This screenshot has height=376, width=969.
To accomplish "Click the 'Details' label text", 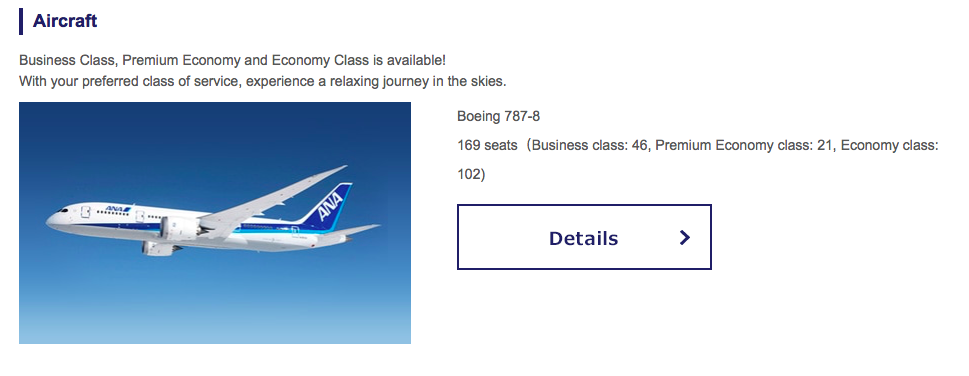I will [x=583, y=238].
